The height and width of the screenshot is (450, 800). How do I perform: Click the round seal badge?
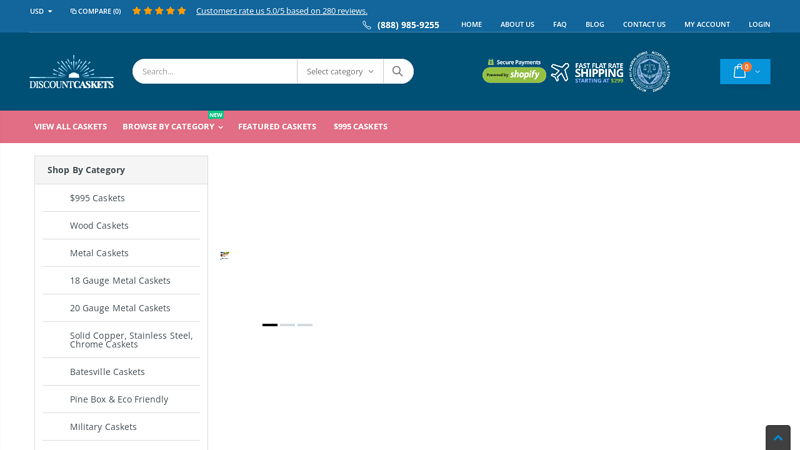coord(649,72)
